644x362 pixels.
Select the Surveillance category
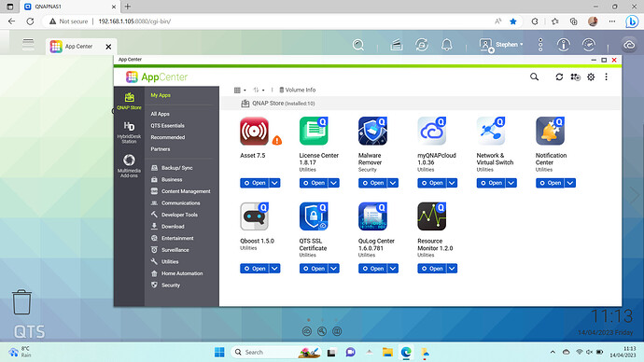pyautogui.click(x=171, y=250)
